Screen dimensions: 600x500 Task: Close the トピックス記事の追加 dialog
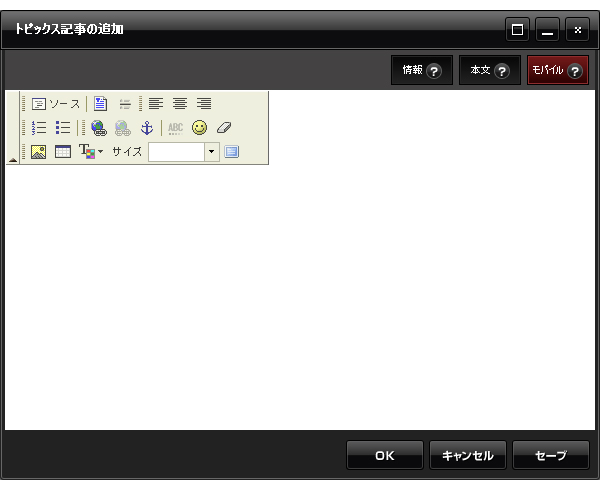(577, 29)
